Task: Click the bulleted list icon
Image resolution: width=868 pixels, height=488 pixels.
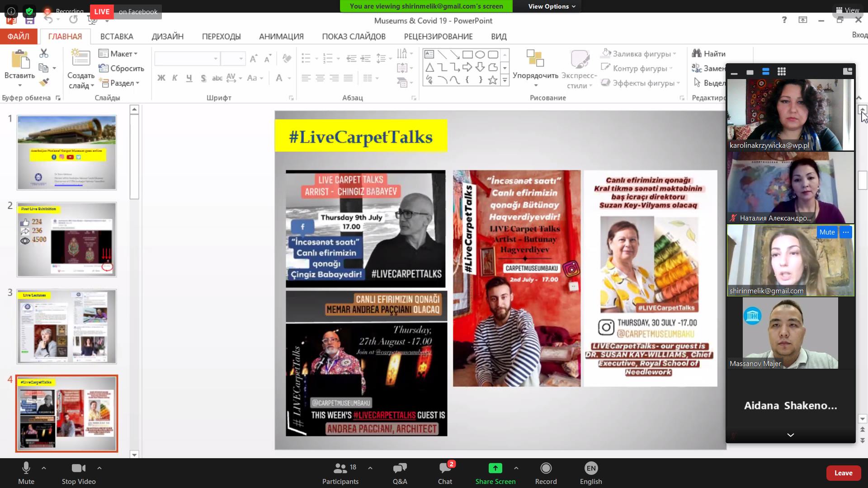Action: (306, 58)
